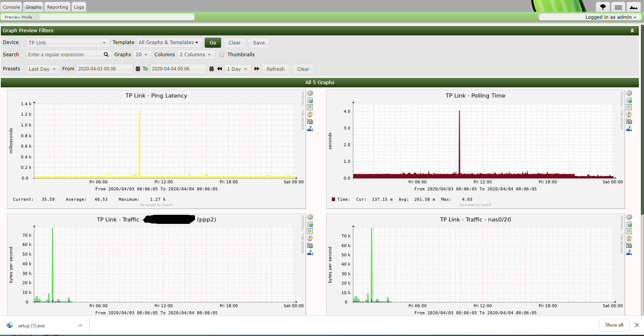Click chart-arrow icon beside Polling Time graph
This screenshot has height=336, width=644.
[629, 122]
